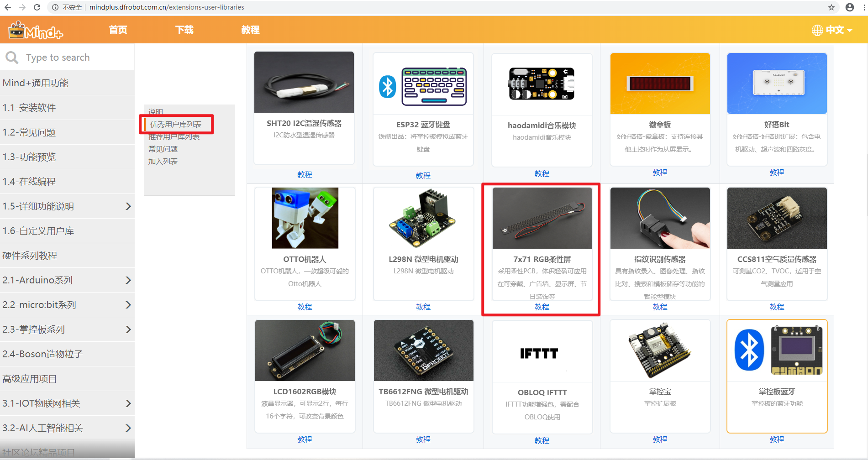Click the haodamidi music module image
The width and height of the screenshot is (868, 460).
[x=542, y=84]
